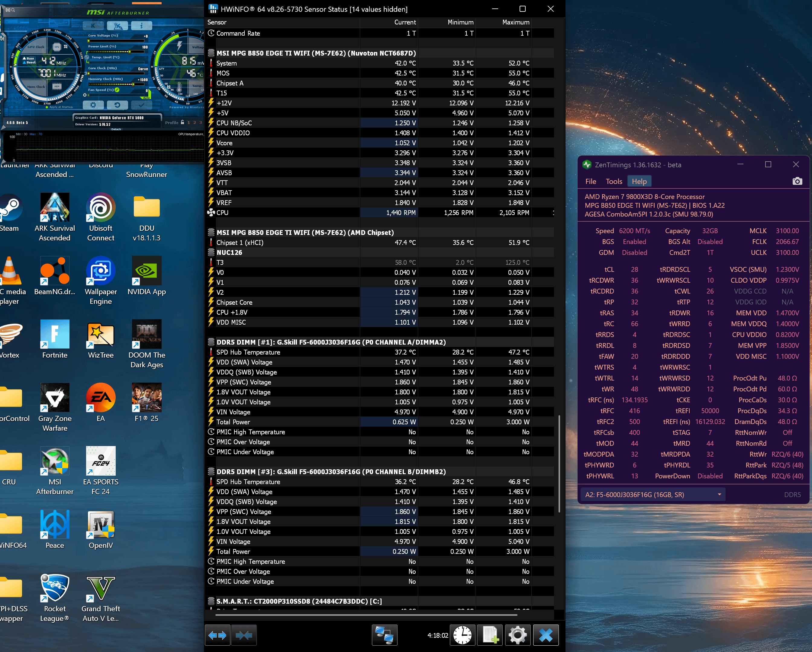Open the Afterburner information (i) button
The height and width of the screenshot is (652, 812).
(x=142, y=26)
